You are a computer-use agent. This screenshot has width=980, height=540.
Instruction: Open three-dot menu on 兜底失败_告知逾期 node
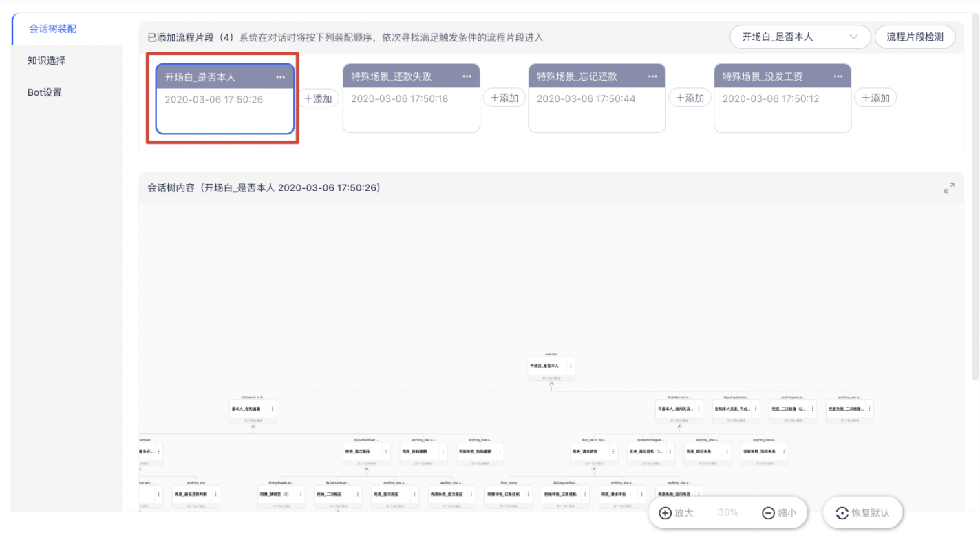[x=500, y=452]
